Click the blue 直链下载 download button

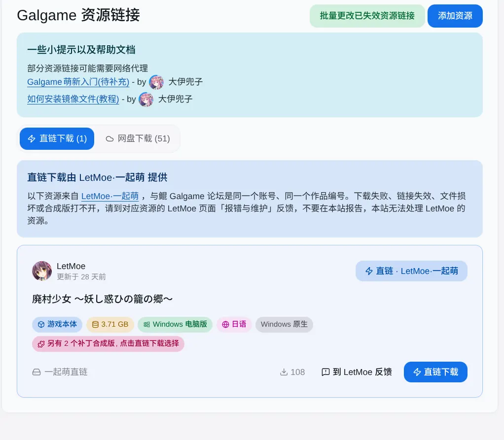click(x=435, y=372)
